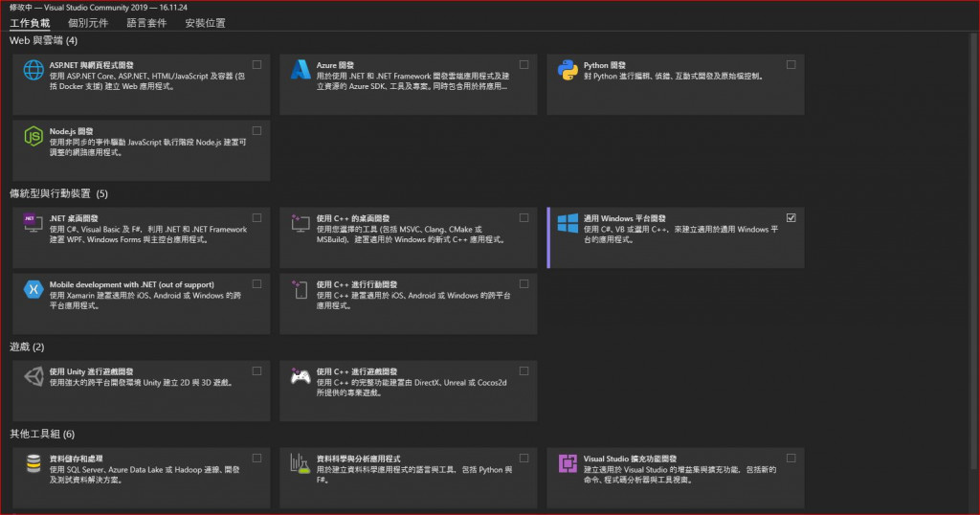Enable the Python development workload checkbox
The height and width of the screenshot is (515, 980).
[791, 64]
